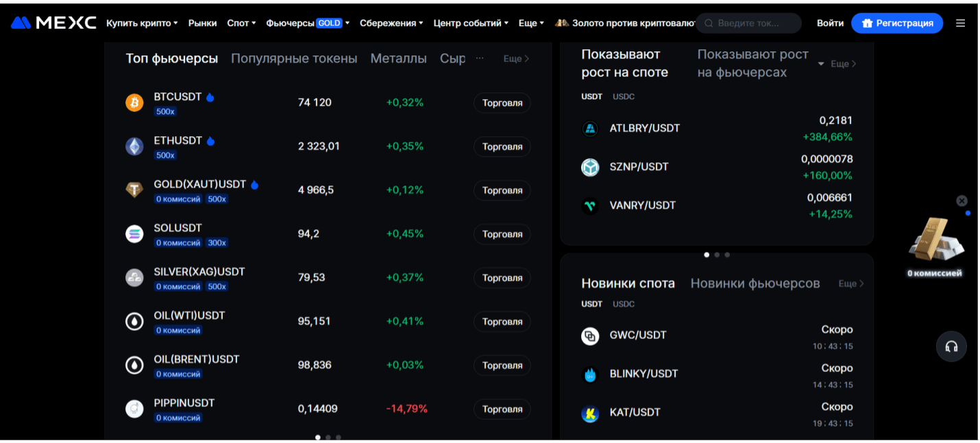The width and height of the screenshot is (980, 443).
Task: Click the OIL(WTI) drop icon
Action: pos(134,322)
